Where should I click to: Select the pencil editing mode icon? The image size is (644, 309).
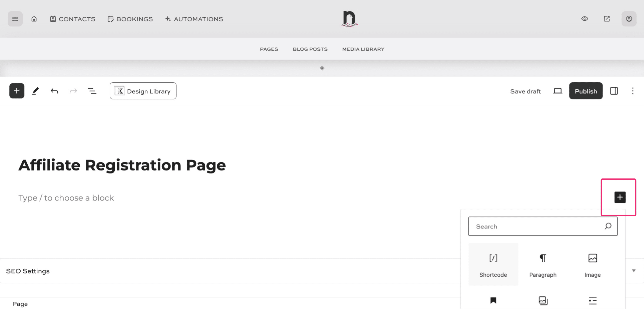(x=35, y=91)
